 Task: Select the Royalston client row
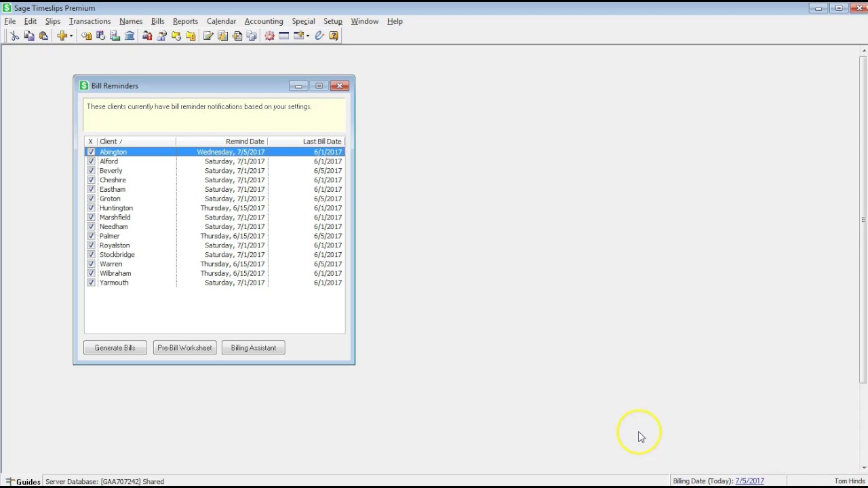pos(214,245)
